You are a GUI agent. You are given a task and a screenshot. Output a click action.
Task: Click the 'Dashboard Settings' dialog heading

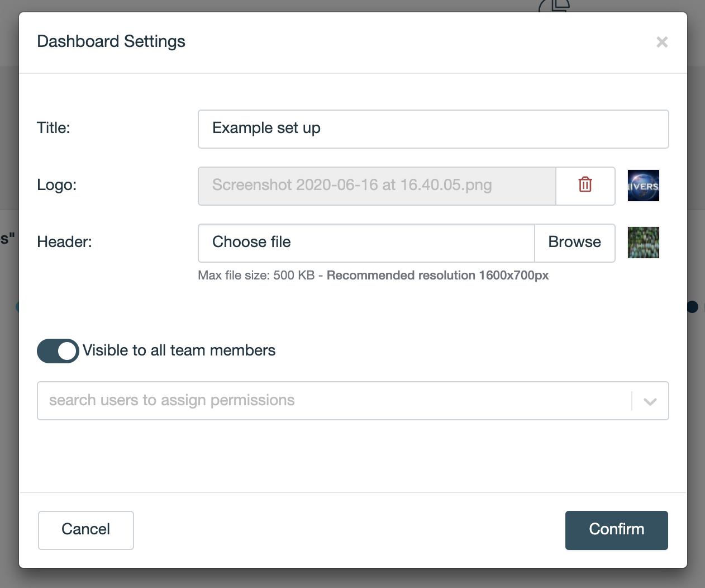click(x=111, y=41)
